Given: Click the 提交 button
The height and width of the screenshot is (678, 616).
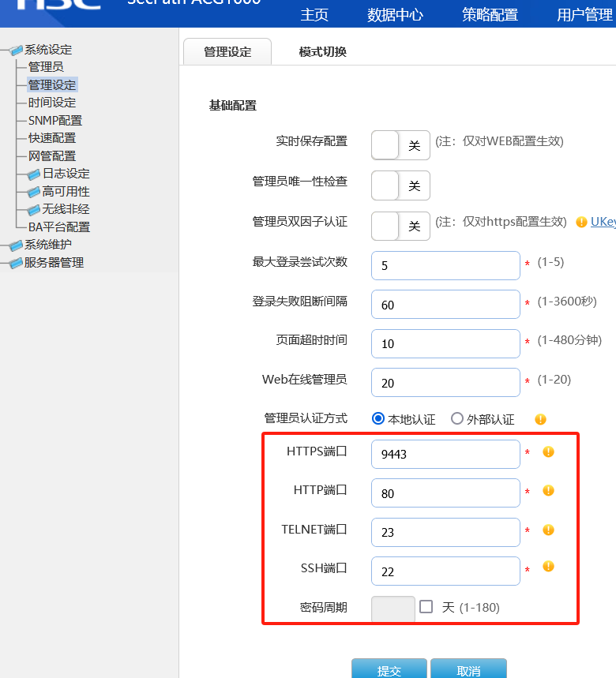Looking at the screenshot, I should pyautogui.click(x=389, y=670).
